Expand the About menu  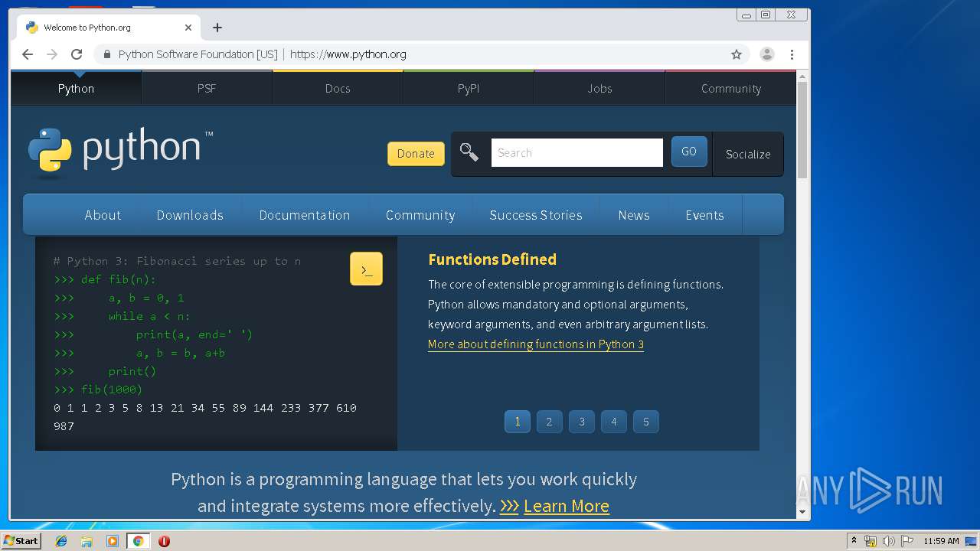(x=103, y=215)
